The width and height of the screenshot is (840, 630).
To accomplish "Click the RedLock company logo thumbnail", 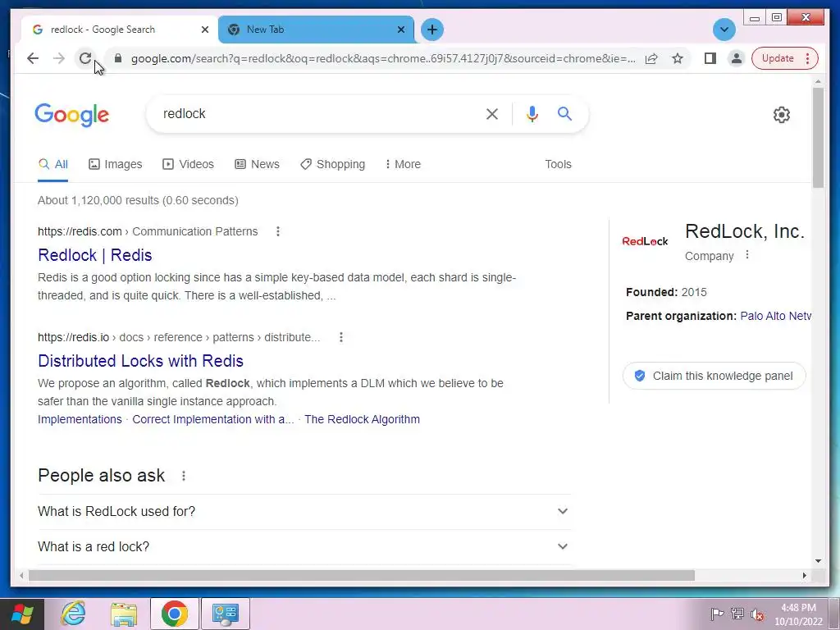I will (645, 242).
